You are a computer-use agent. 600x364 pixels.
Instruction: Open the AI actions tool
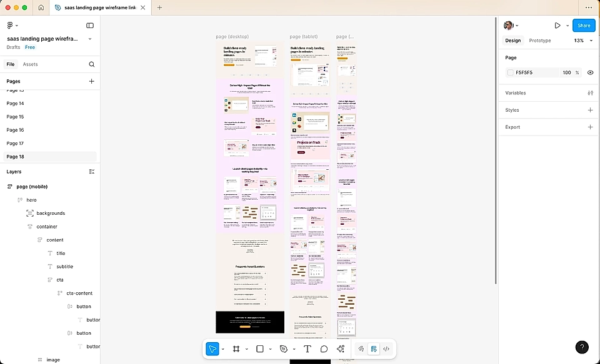(341, 349)
